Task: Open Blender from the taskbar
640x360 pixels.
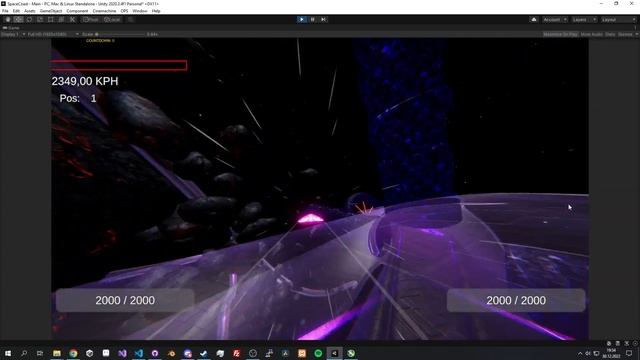Action: point(171,353)
